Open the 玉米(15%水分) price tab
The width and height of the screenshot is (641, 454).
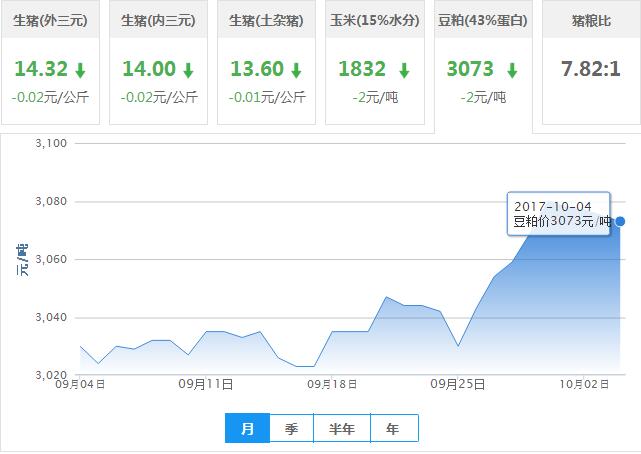point(374,62)
